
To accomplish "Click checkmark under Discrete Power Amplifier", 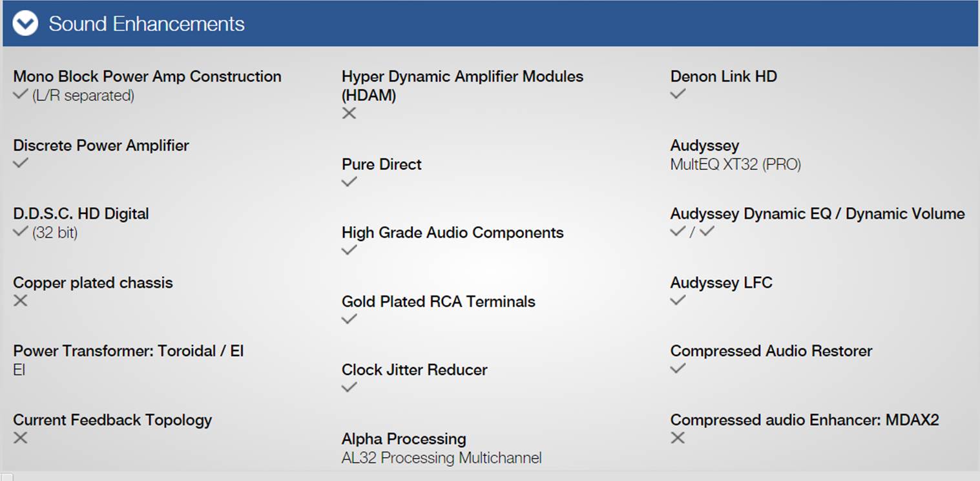I will [x=21, y=163].
